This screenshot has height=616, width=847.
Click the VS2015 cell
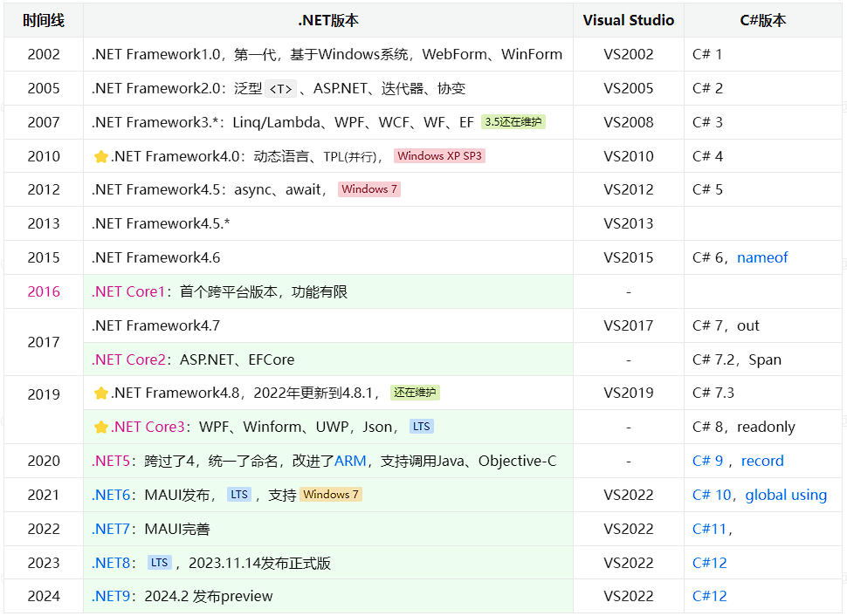(629, 257)
